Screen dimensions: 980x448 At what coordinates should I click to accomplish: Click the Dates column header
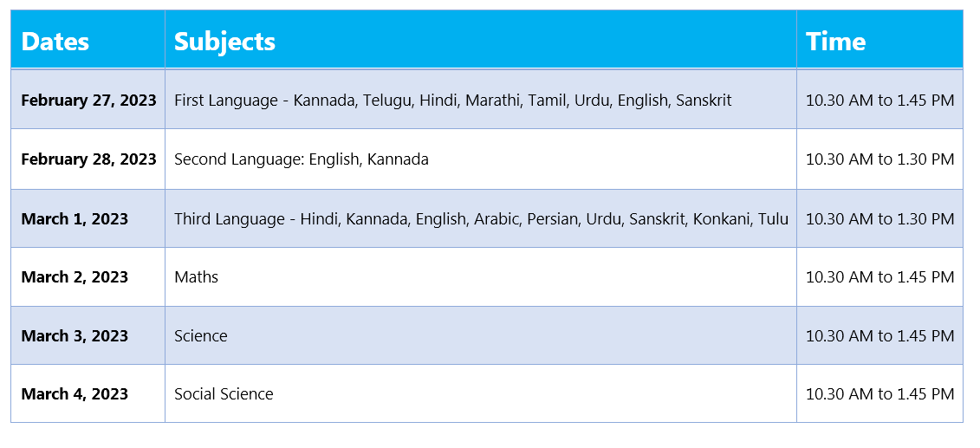[x=88, y=39]
